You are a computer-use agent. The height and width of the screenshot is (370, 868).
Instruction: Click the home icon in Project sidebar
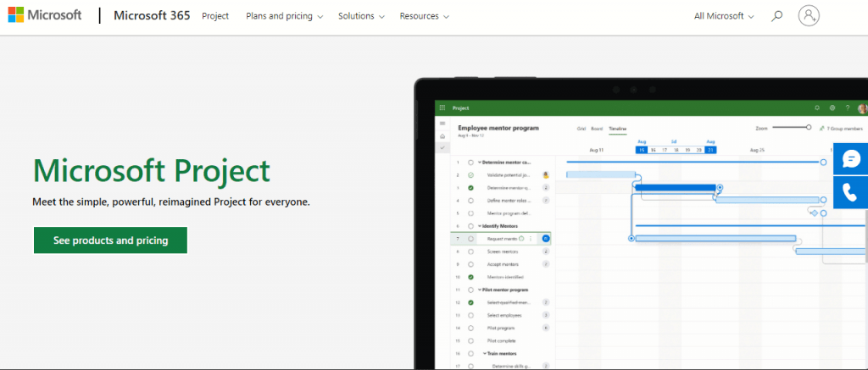pos(442,135)
